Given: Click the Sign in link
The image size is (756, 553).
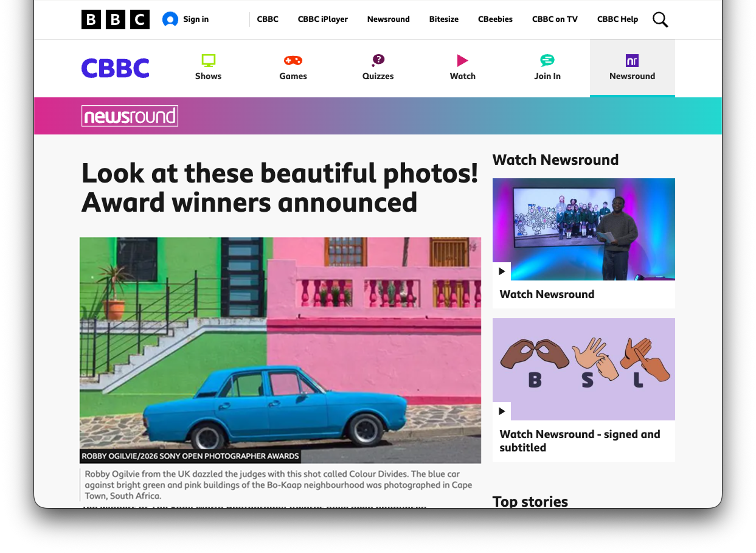Looking at the screenshot, I should point(196,19).
